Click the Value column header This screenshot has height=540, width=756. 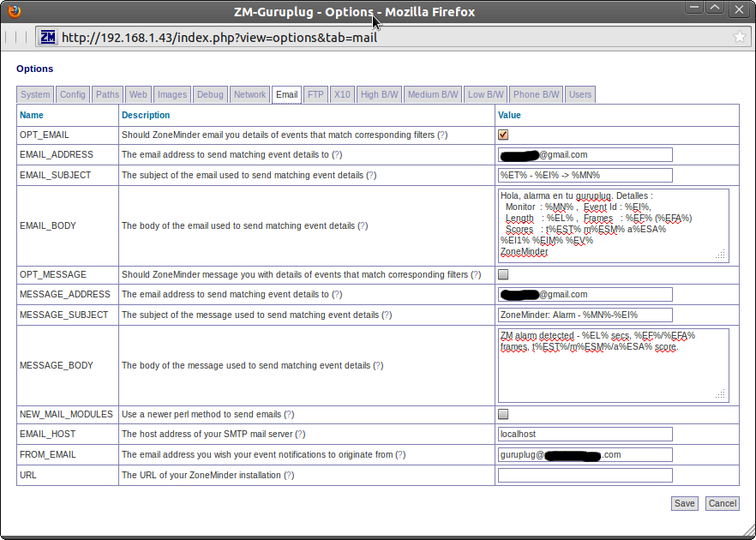[509, 115]
